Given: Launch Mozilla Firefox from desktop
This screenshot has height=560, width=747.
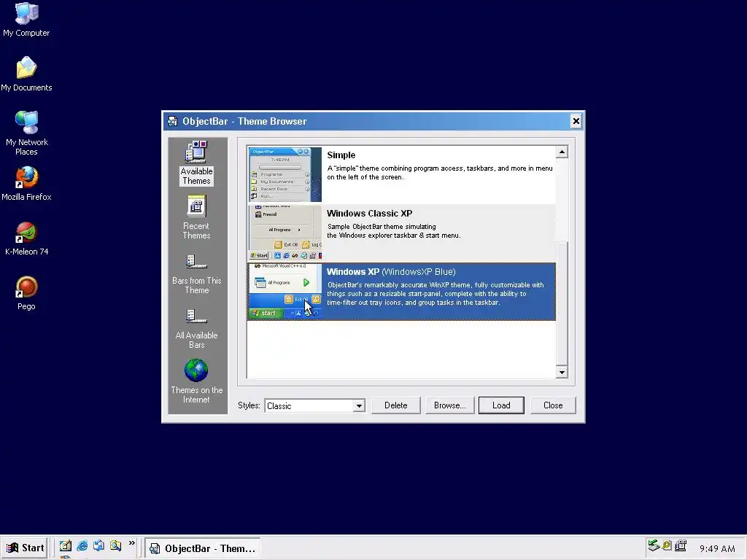Looking at the screenshot, I should click(x=26, y=183).
